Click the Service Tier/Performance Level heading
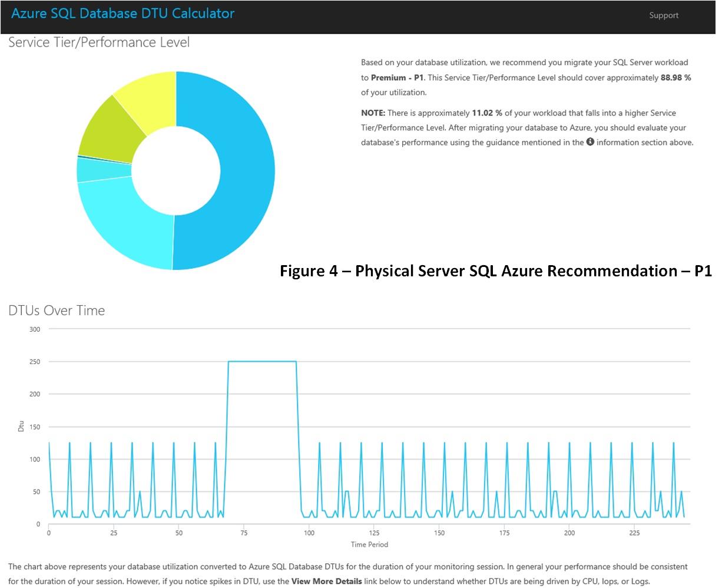The height and width of the screenshot is (588, 722). tap(99, 42)
